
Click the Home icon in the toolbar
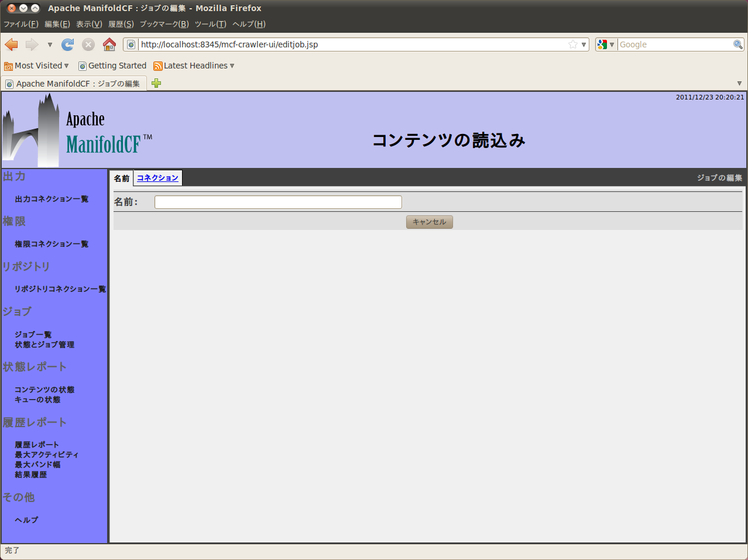(x=109, y=44)
